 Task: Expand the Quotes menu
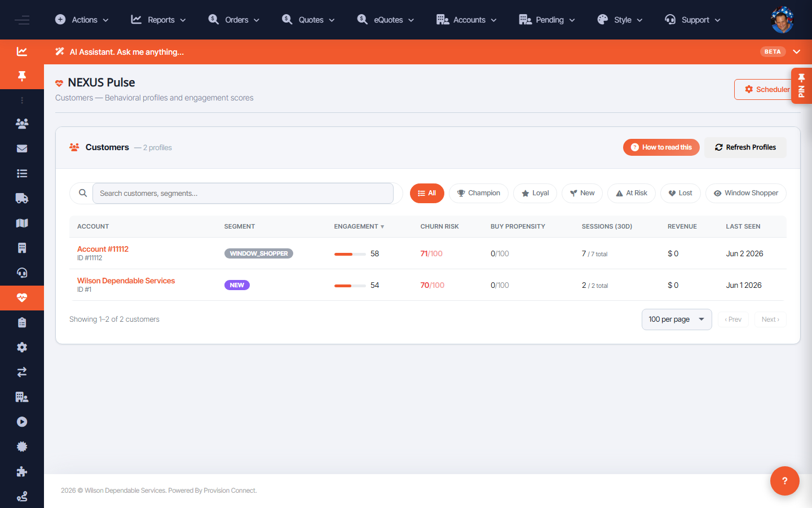pyautogui.click(x=308, y=20)
